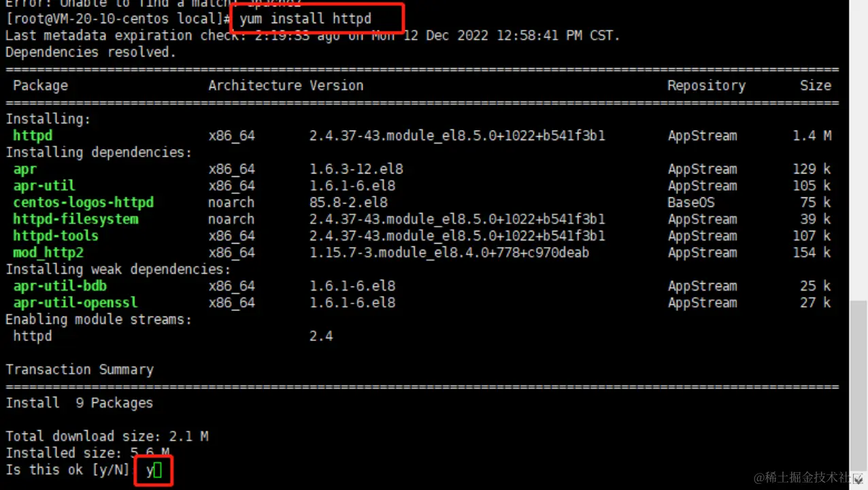The width and height of the screenshot is (868, 490).
Task: Click the 'yum install httpd' command text
Action: tap(305, 18)
